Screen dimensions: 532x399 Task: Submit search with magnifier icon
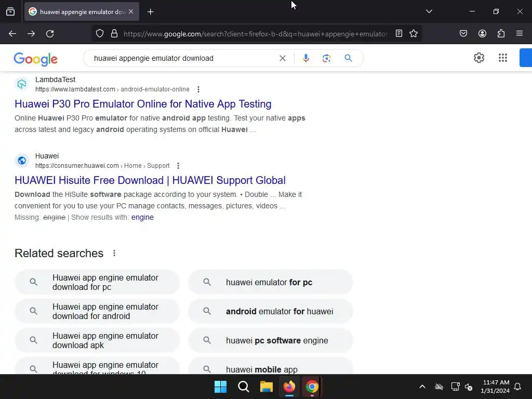[x=348, y=58]
